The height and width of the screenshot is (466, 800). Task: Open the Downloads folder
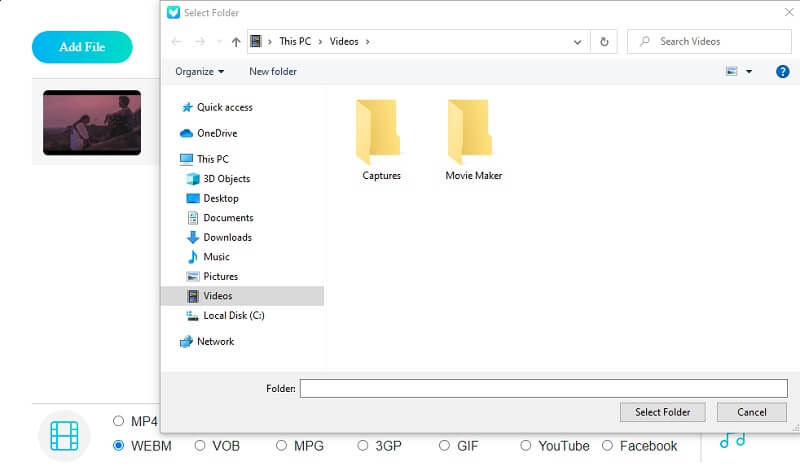tap(219, 237)
